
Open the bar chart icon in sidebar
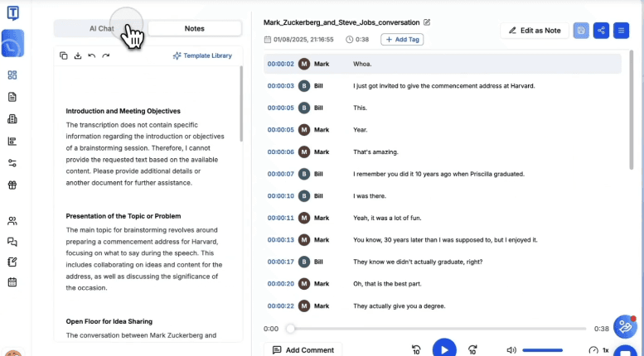point(12,142)
